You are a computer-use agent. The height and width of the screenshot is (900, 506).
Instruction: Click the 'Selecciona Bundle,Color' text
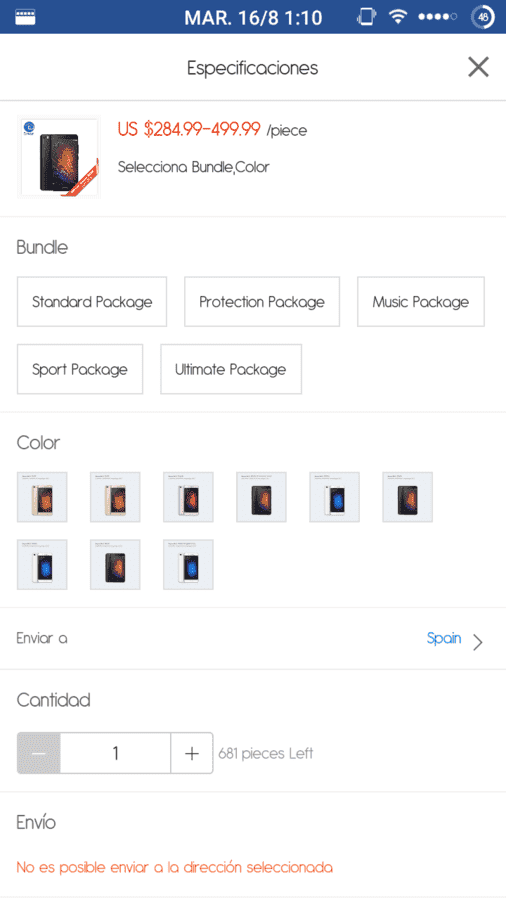193,167
